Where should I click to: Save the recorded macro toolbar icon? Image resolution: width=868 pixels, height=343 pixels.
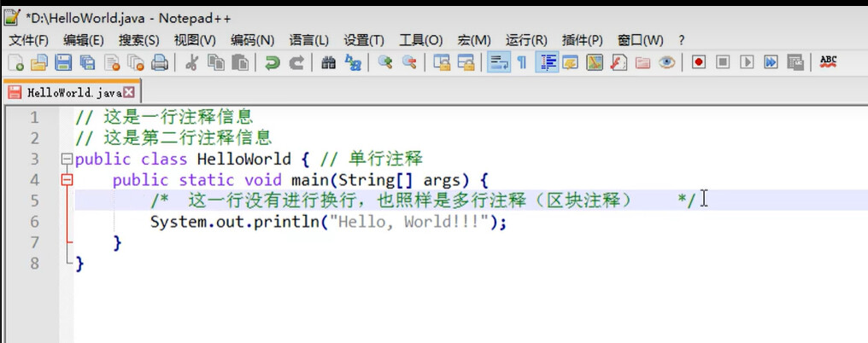(x=795, y=62)
